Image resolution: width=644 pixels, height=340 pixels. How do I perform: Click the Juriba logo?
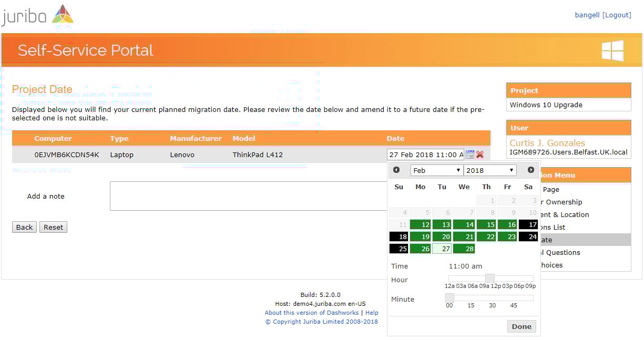(x=37, y=16)
